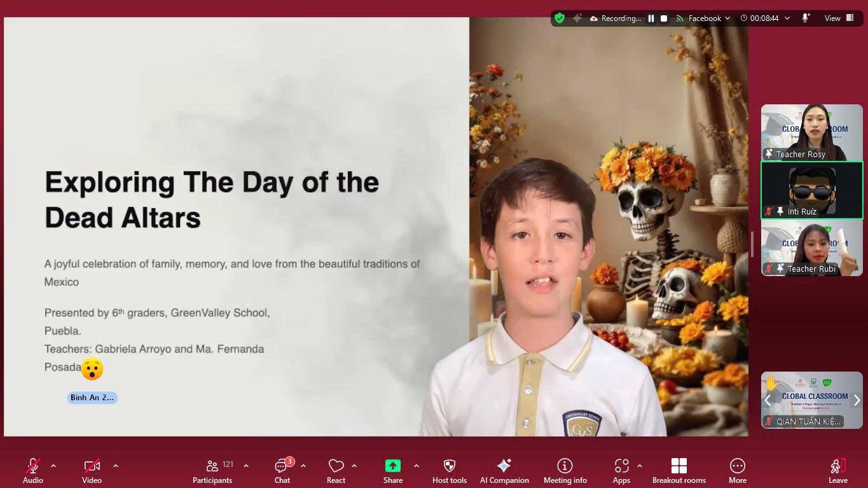Open the Chat panel
Viewport: 868px width, 488px height.
coord(282,471)
